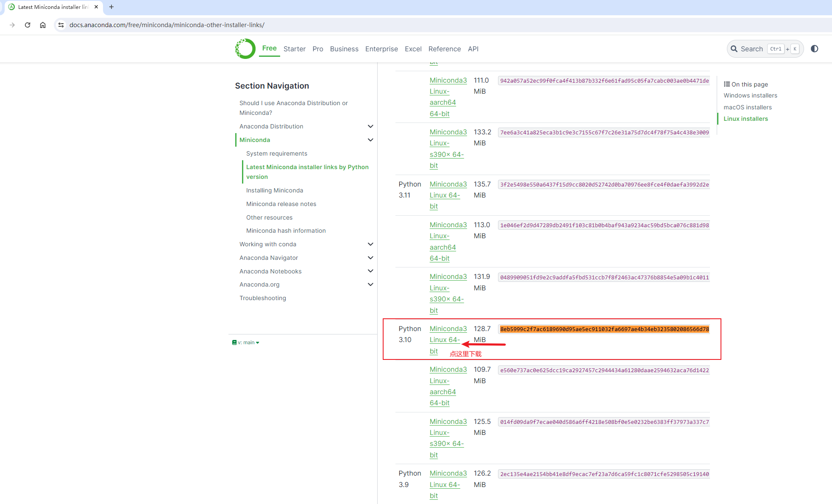Open the Business tab
This screenshot has height=504, width=832.
pos(344,49)
